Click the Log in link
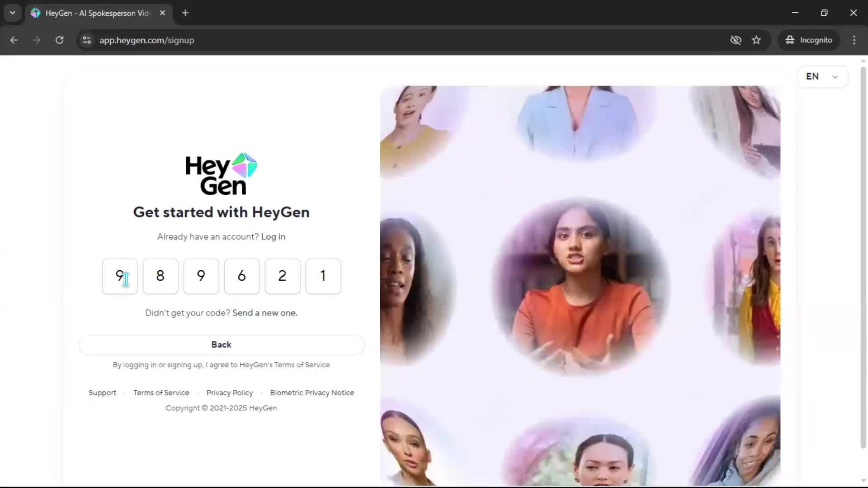 (273, 236)
